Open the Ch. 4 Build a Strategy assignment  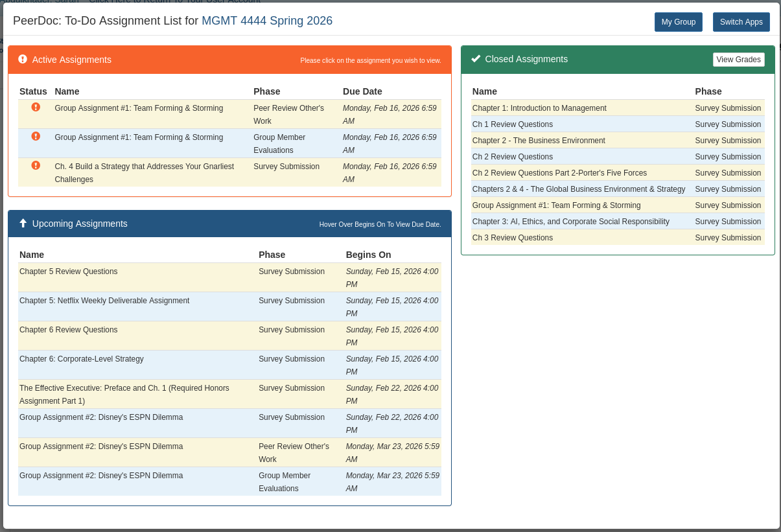[144, 172]
